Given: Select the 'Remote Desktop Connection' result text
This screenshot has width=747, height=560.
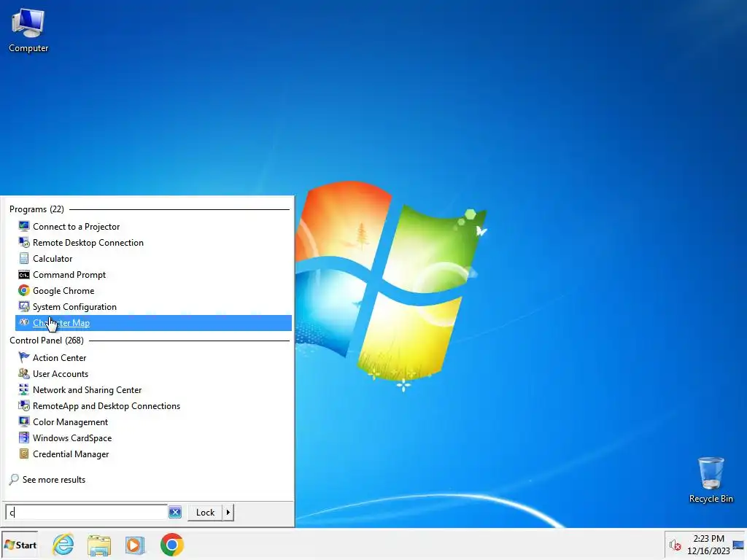Looking at the screenshot, I should point(88,242).
